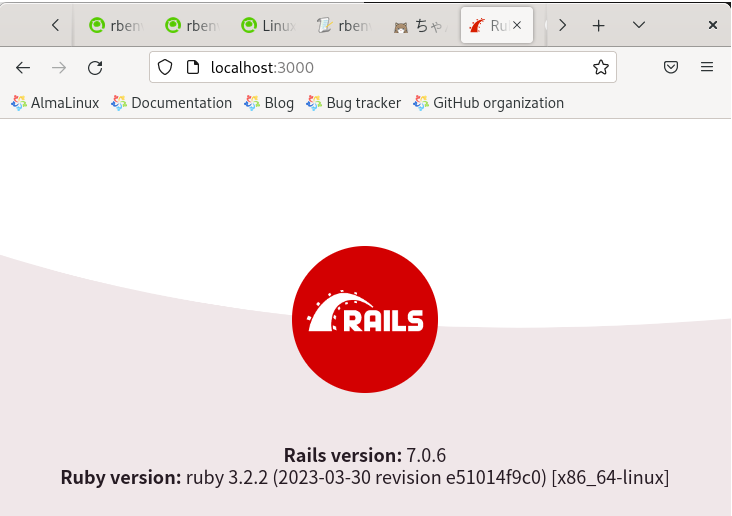Click the red Rails logo
The width and height of the screenshot is (732, 516).
pos(365,319)
